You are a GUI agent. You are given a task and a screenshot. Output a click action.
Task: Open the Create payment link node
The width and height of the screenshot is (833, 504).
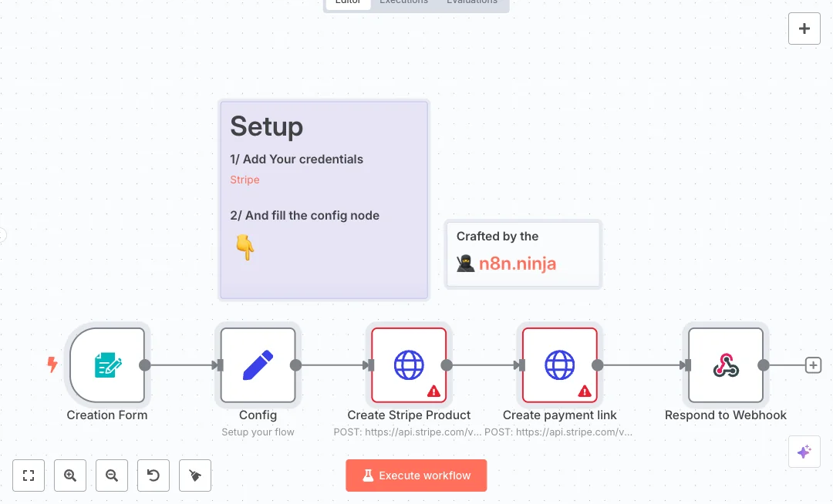[x=560, y=365]
